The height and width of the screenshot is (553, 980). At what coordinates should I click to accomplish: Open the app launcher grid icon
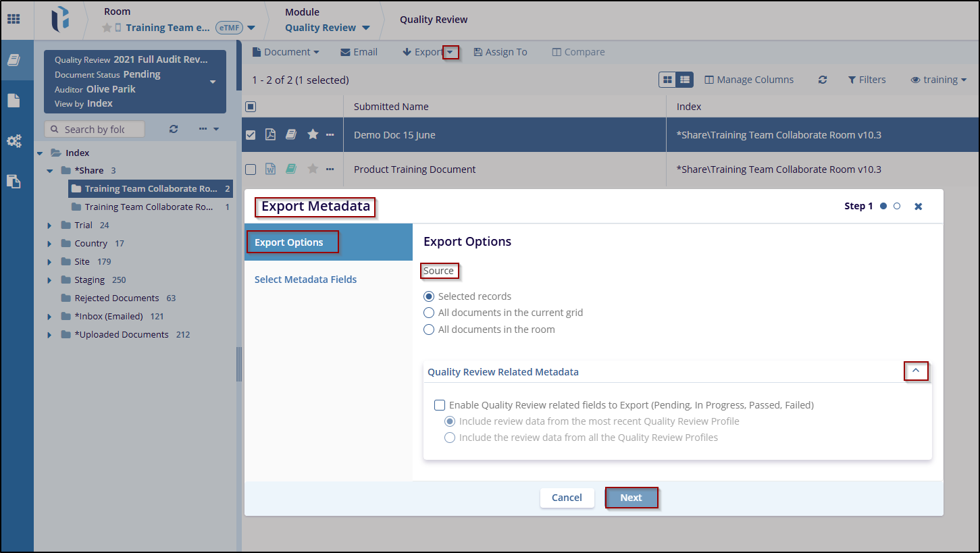pos(14,19)
